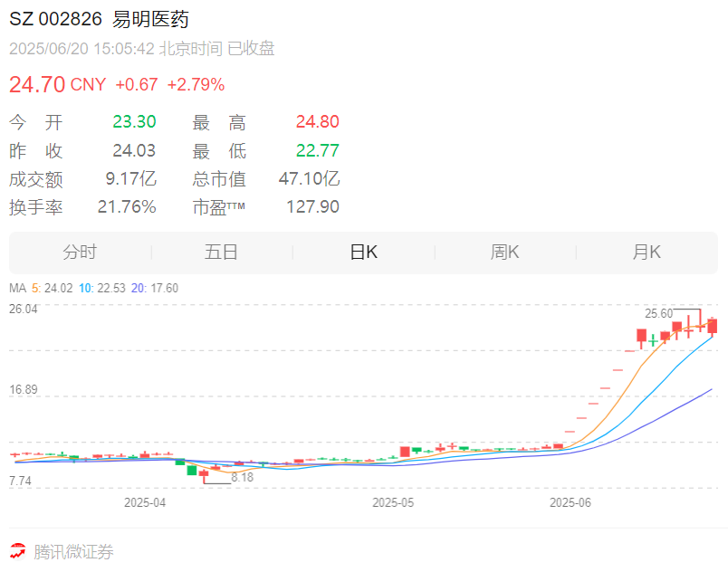Click the 换手率 label
The image size is (728, 572).
coord(35,207)
